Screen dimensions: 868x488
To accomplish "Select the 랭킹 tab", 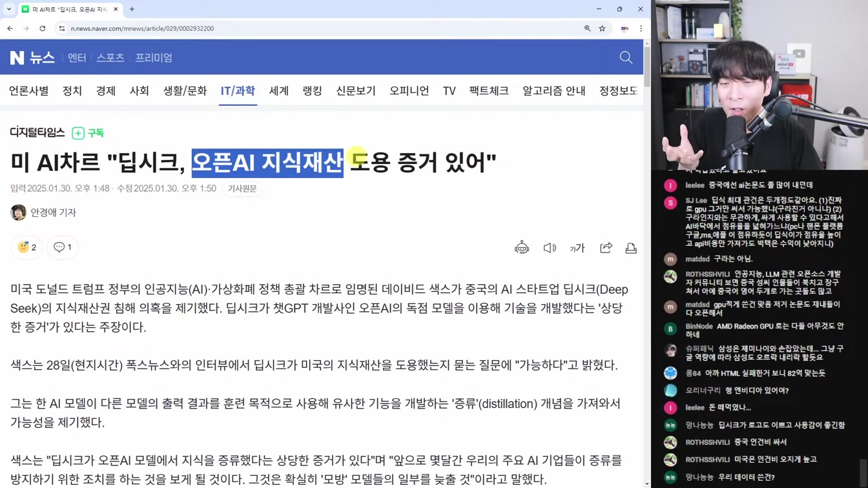I will pos(313,91).
